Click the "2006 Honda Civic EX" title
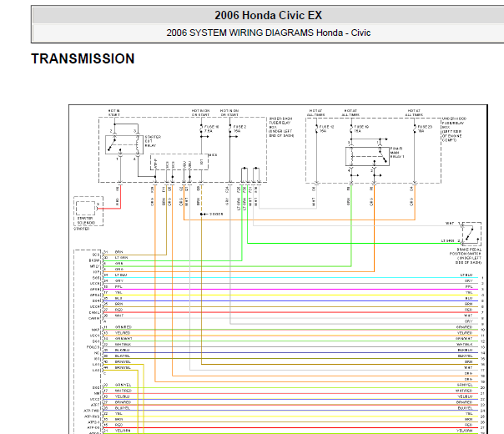The width and height of the screenshot is (504, 434). 268,15
